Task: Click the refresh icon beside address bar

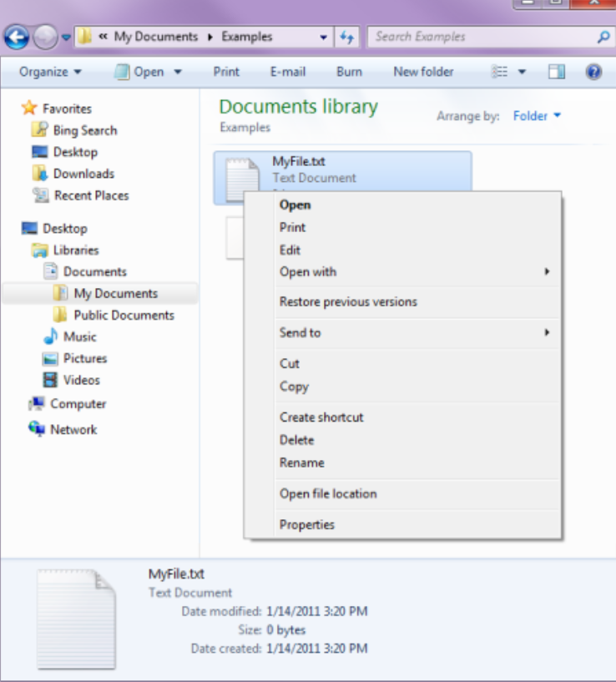Action: pos(346,37)
